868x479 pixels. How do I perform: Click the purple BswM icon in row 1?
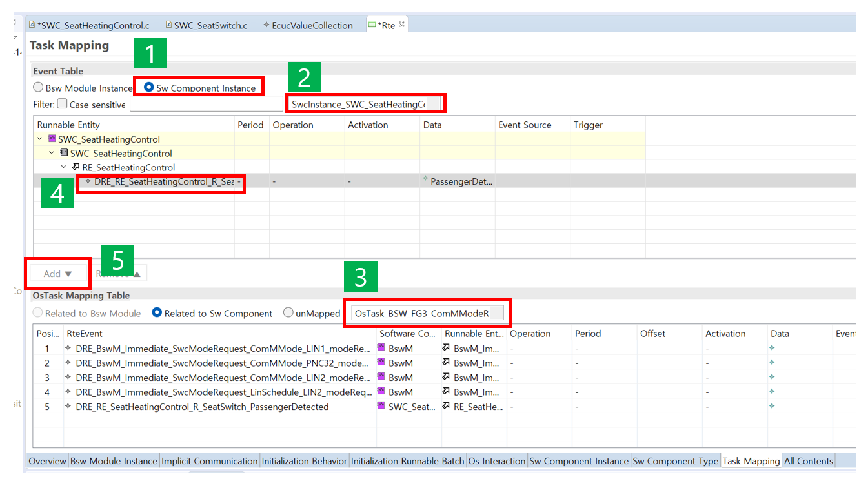[x=382, y=348]
